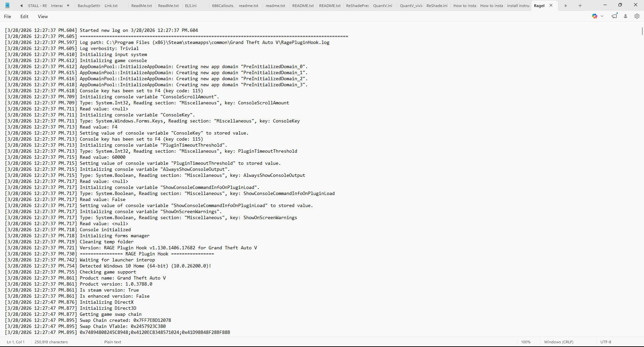Click the 'Version: RAGE Plugin Hook' line

click(x=131, y=248)
